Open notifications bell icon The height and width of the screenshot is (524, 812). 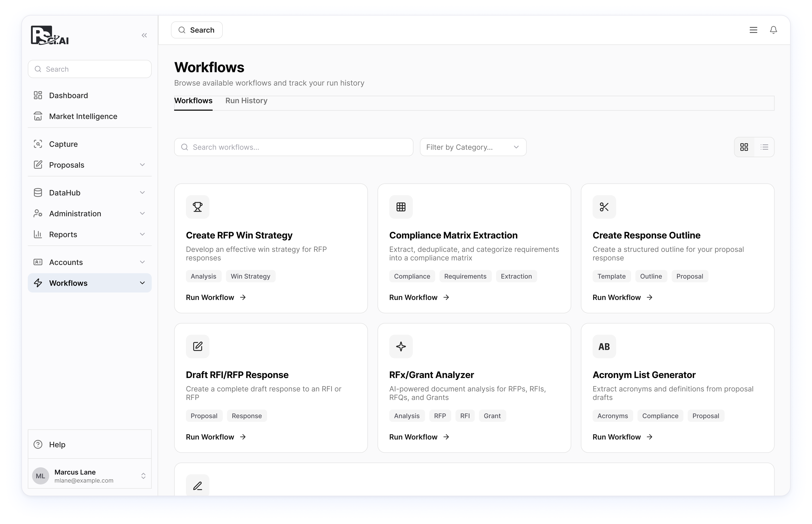click(x=773, y=30)
